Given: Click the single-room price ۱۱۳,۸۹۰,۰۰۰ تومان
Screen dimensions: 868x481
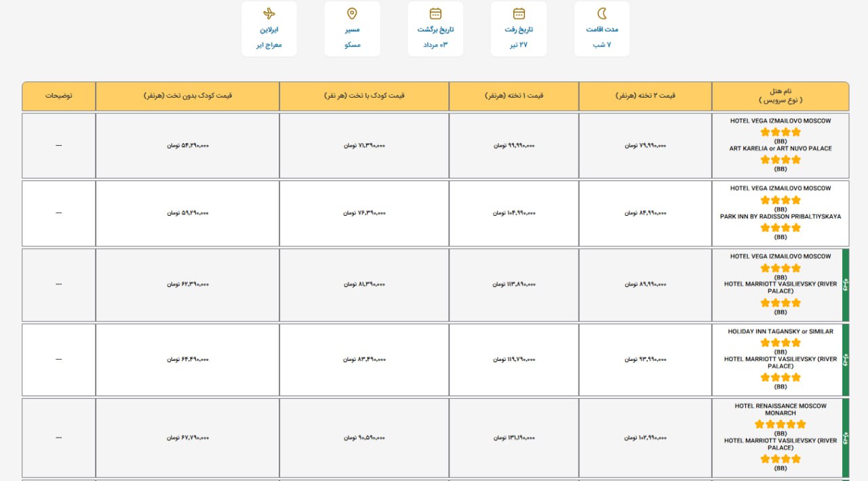Looking at the screenshot, I should [514, 284].
